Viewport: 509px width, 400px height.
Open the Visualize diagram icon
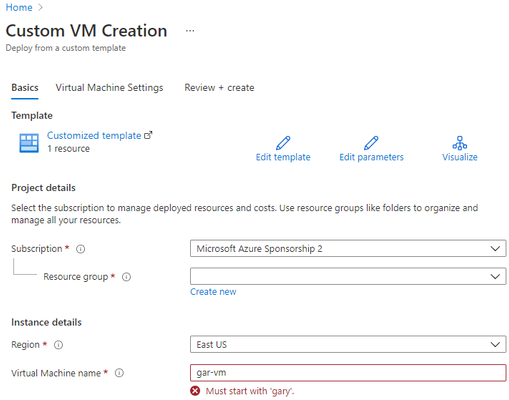coord(460,143)
